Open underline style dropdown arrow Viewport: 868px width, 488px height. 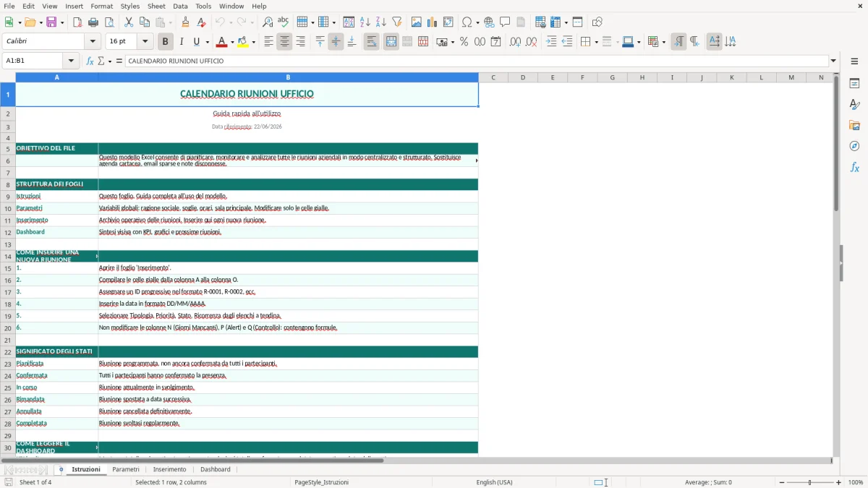click(207, 42)
